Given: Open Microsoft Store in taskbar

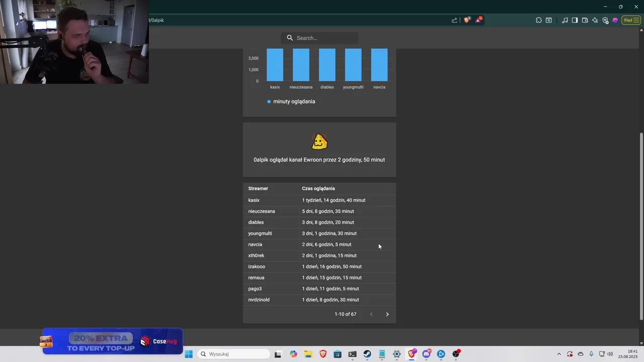Looking at the screenshot, I should 338,354.
